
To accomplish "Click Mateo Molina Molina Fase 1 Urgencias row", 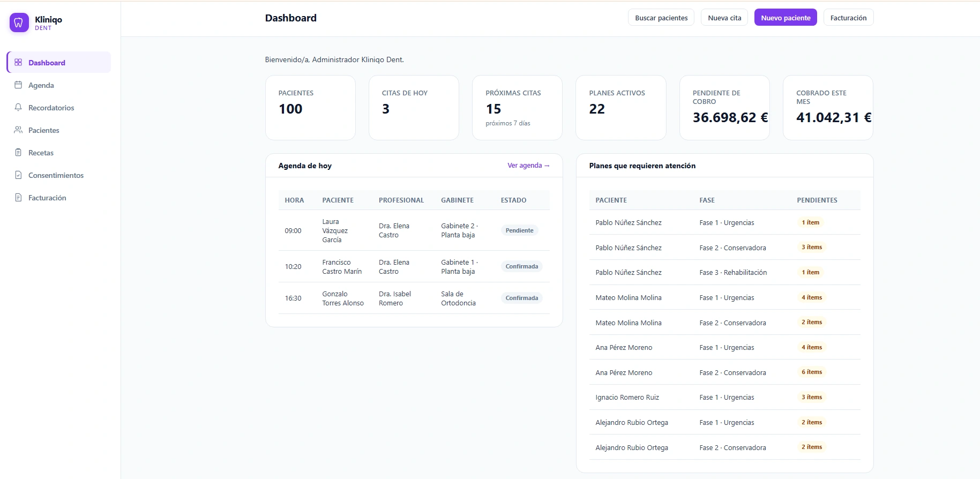I will click(725, 297).
